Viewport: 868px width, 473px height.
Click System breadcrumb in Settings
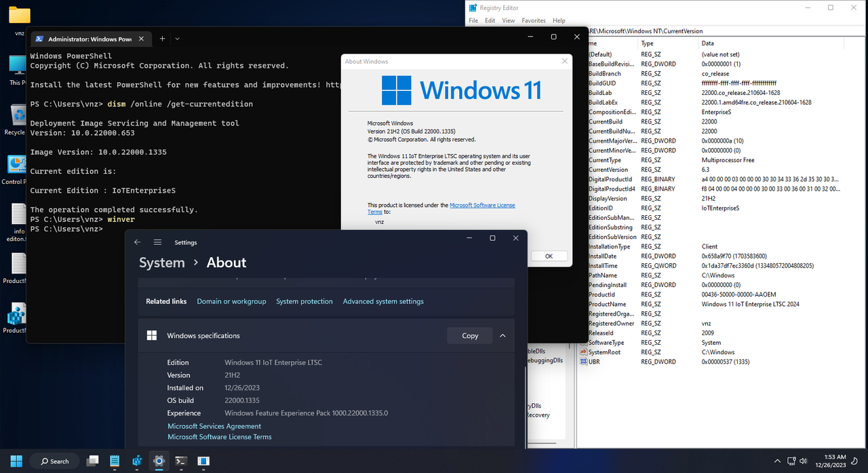(161, 263)
